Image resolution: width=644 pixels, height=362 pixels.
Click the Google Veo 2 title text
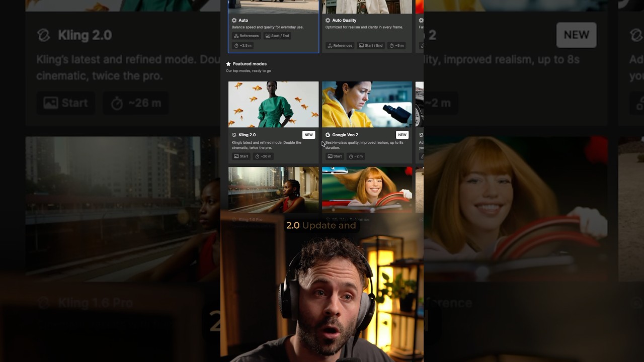tap(345, 135)
